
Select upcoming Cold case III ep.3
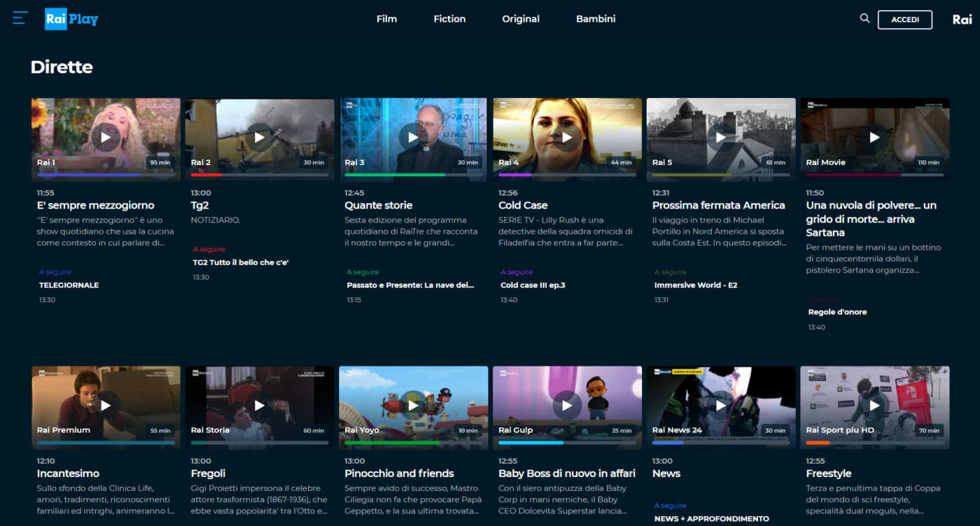pos(533,285)
